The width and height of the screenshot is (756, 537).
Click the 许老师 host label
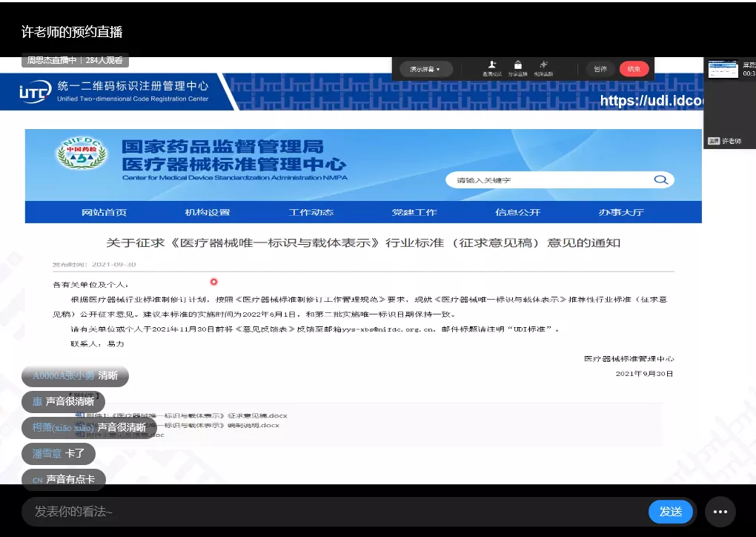pos(724,141)
